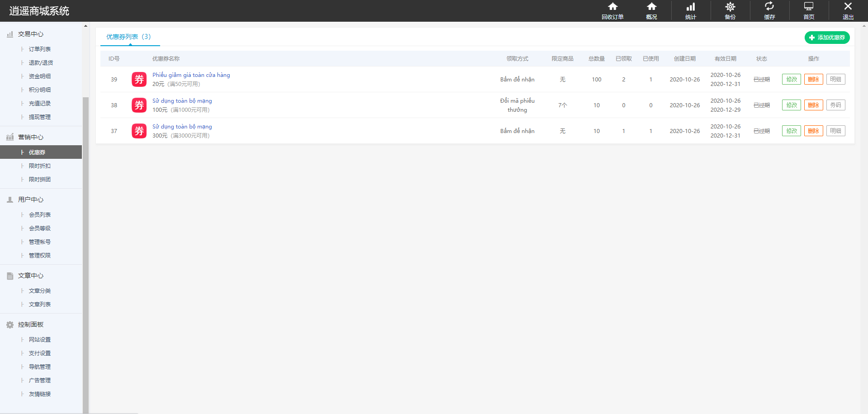Screen dimensions: 868x414
Task: Click the 领取方式 column header
Action: 517,59
